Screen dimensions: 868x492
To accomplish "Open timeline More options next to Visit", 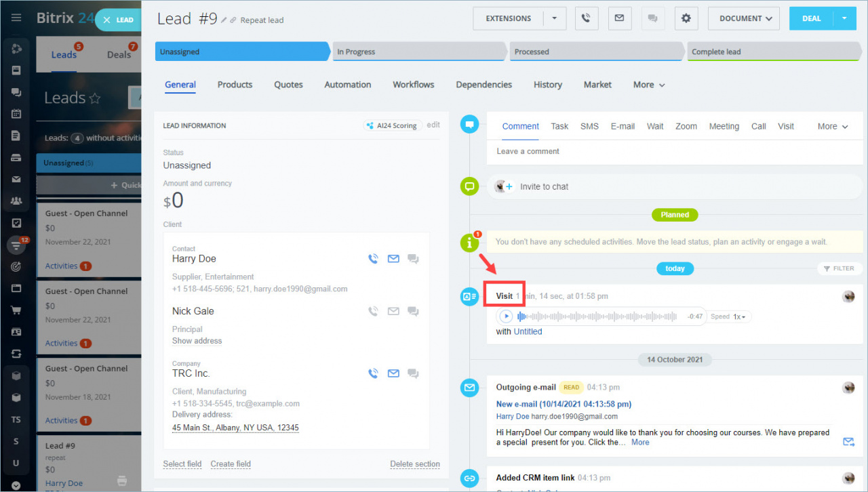I will pos(833,126).
